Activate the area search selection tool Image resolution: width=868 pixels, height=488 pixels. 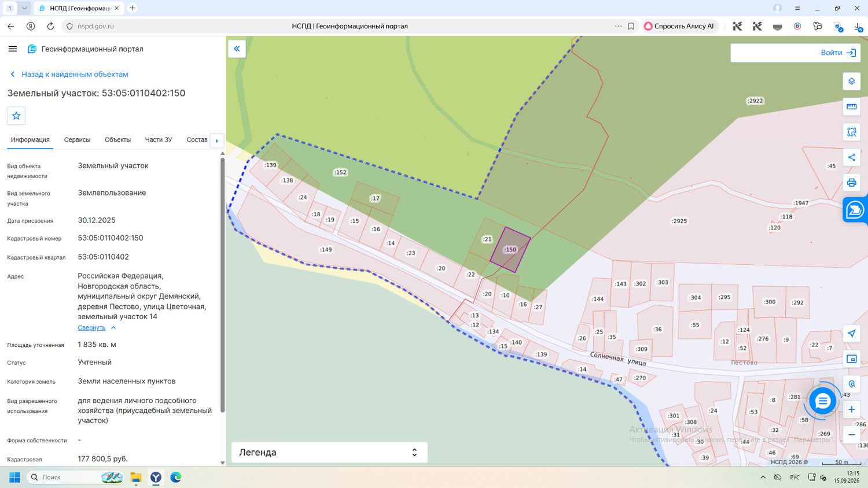851,132
